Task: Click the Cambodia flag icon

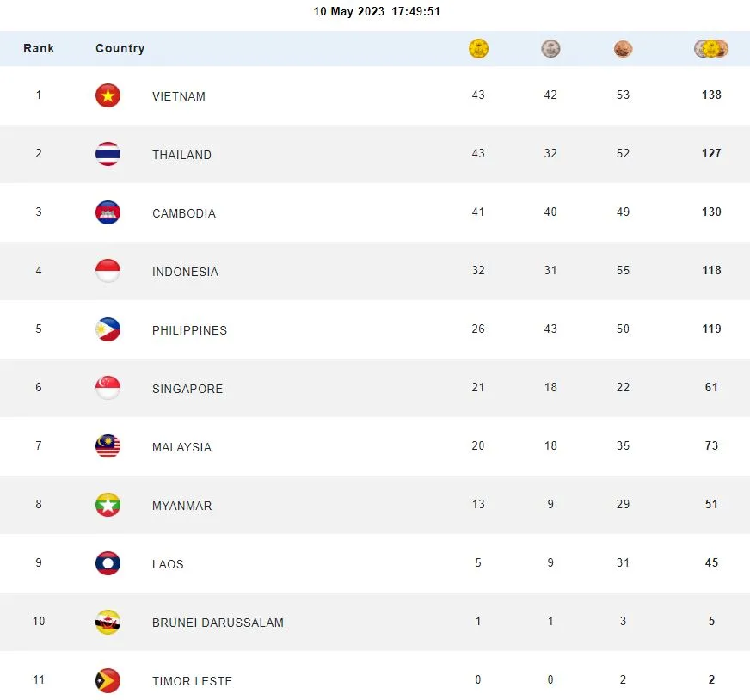Action: click(108, 212)
